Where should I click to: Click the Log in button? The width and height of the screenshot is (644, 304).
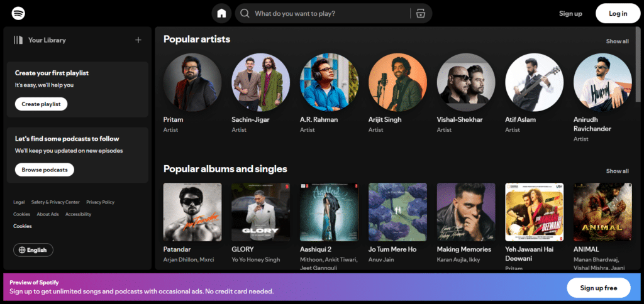pos(618,14)
